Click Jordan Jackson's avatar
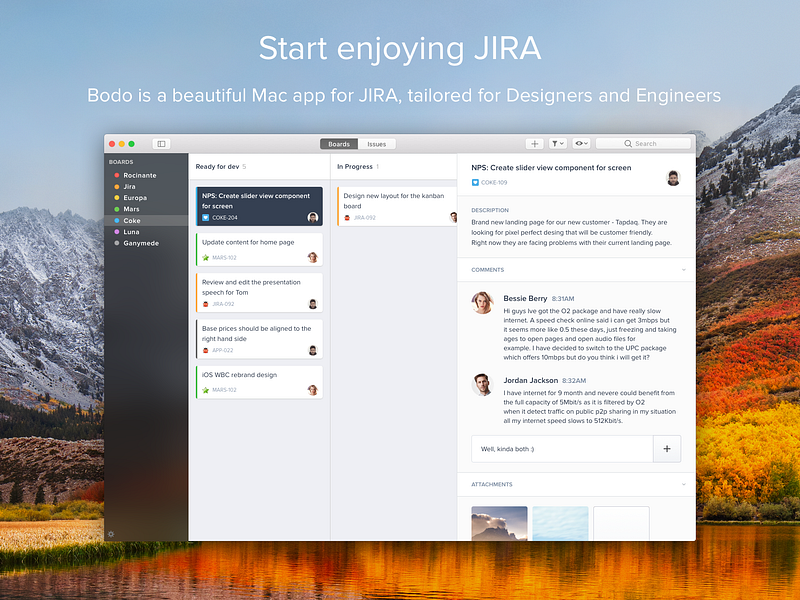This screenshot has width=800, height=600. pyautogui.click(x=482, y=384)
